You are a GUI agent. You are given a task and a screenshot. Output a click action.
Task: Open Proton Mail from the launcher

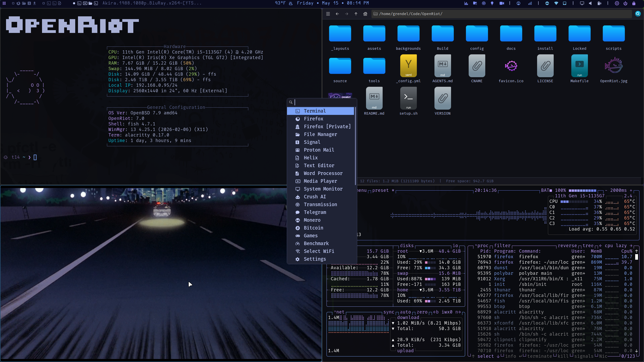320,150
